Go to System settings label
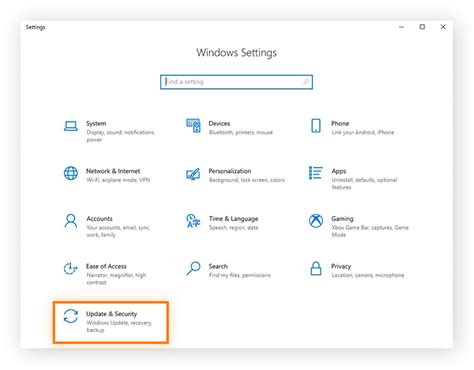Viewport: 474px width, 370px height. point(96,123)
